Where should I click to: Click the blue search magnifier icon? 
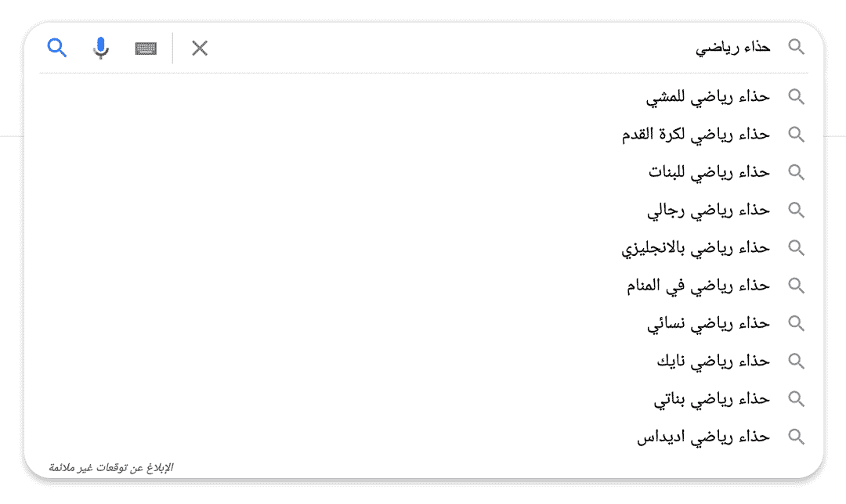coord(56,48)
